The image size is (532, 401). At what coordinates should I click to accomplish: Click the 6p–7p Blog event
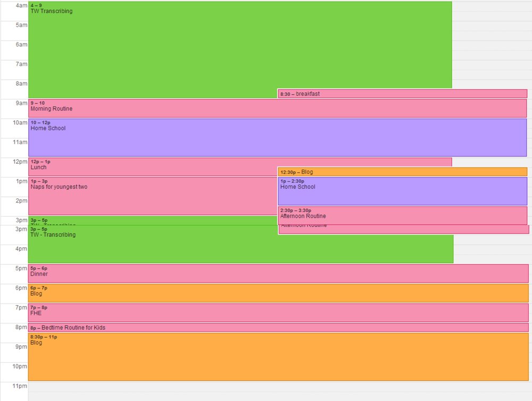click(x=278, y=293)
